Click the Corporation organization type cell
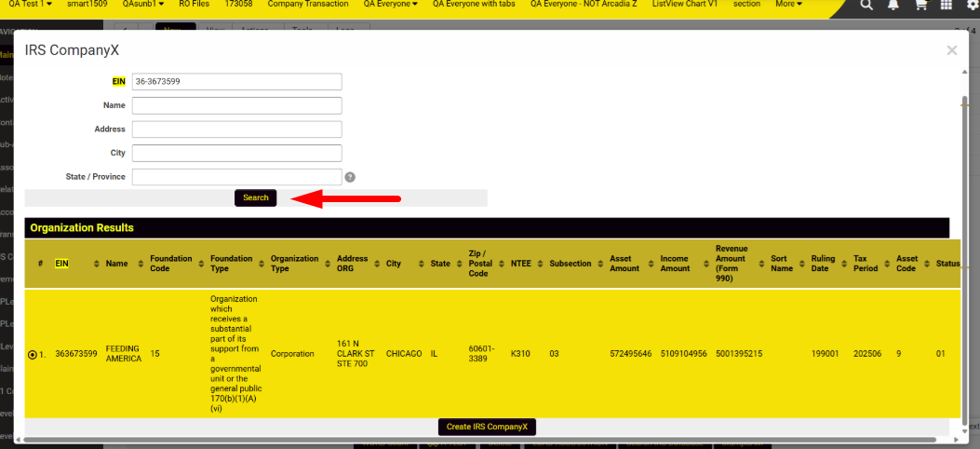Screen dimensions: 980x449 (292, 354)
